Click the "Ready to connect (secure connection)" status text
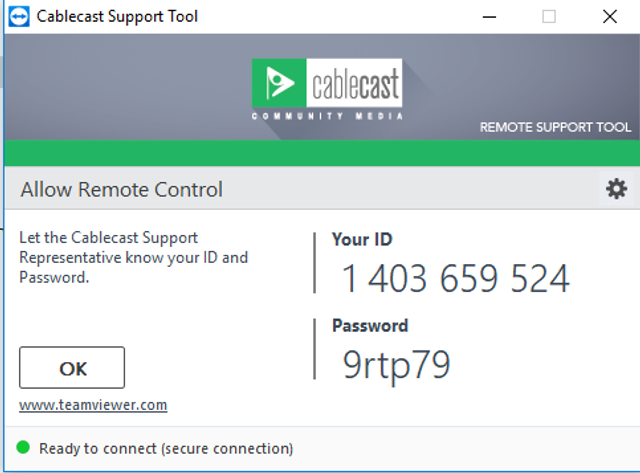Screen dimensions: 640x473 [x=166, y=449]
